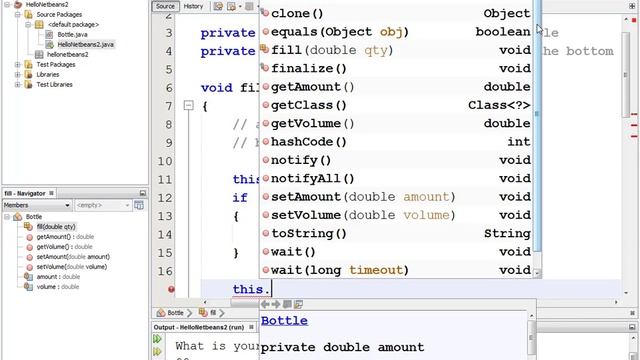Open the Bottle link in Javadoc popup
This screenshot has height=360, width=640.
[x=284, y=320]
